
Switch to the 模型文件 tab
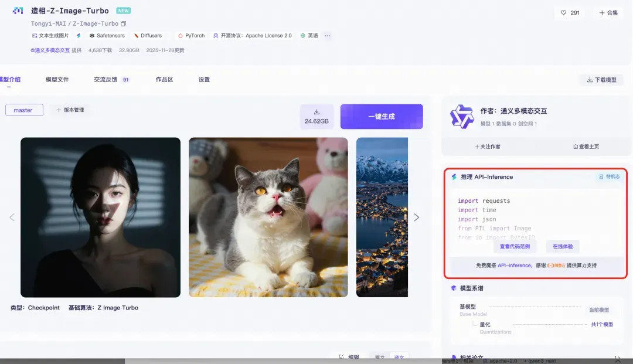click(57, 80)
